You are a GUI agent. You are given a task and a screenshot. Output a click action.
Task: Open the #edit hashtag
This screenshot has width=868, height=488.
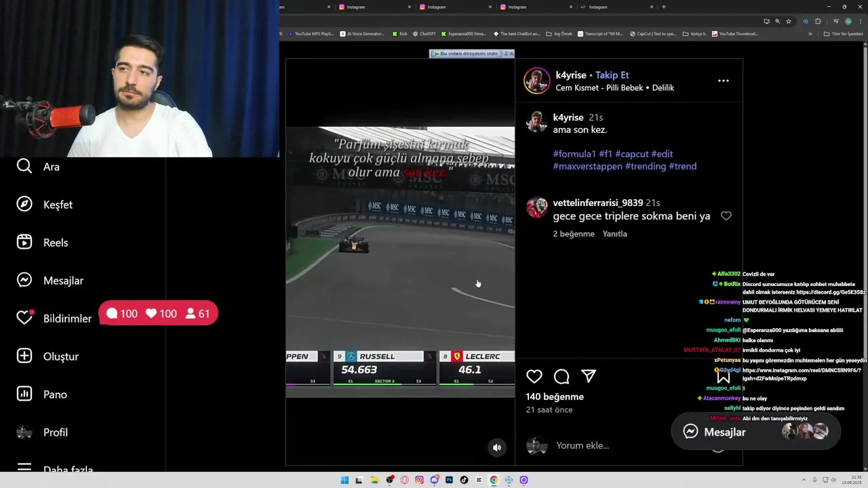(662, 154)
